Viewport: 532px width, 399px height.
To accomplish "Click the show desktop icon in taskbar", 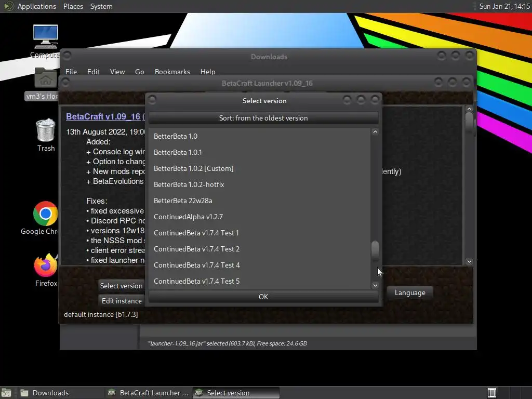I will pos(6,393).
